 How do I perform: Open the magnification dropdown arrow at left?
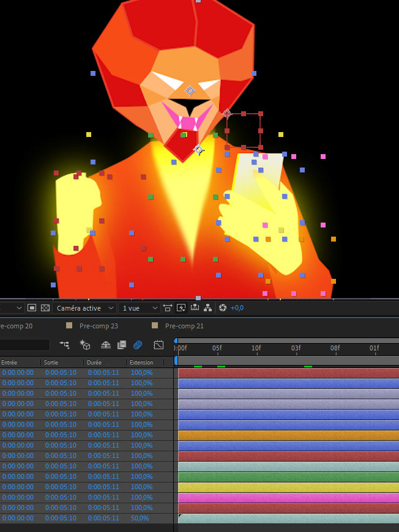(19, 308)
